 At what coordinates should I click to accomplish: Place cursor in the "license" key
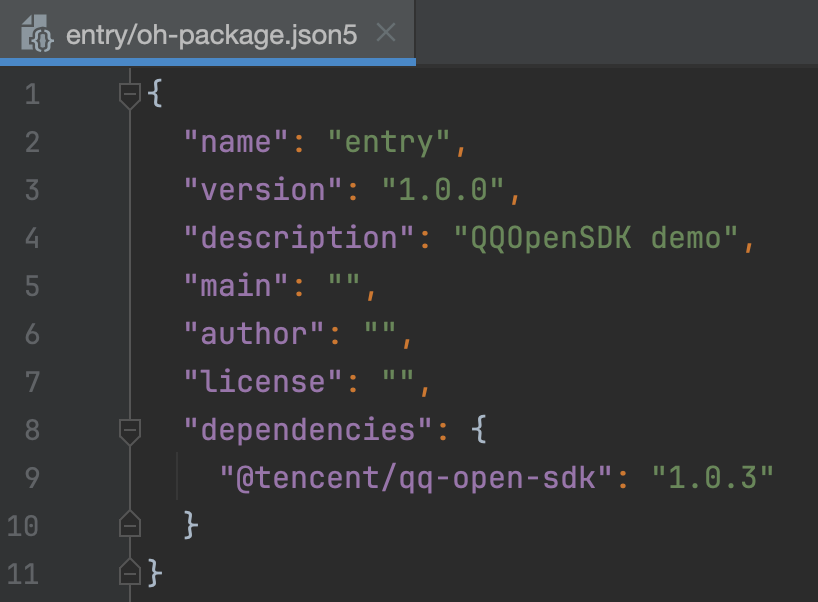click(263, 382)
